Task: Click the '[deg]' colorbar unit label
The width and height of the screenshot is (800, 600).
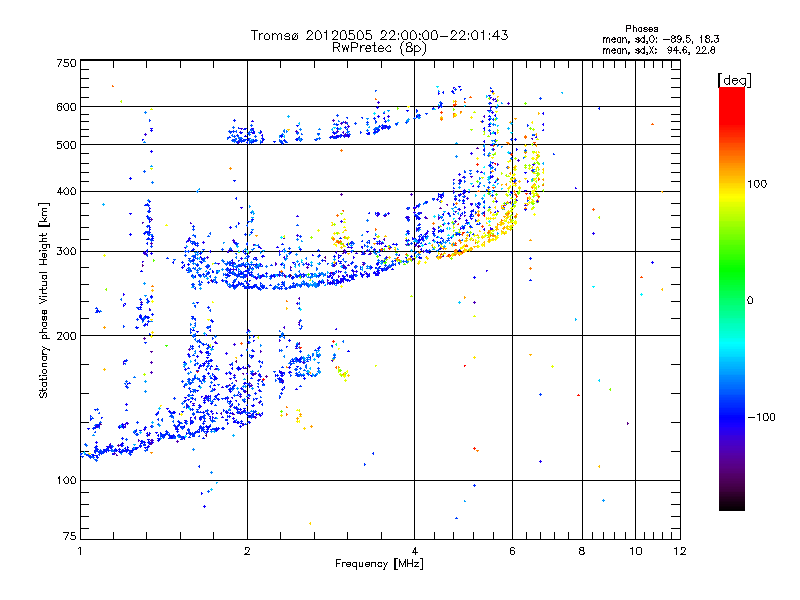Action: pyautogui.click(x=734, y=80)
